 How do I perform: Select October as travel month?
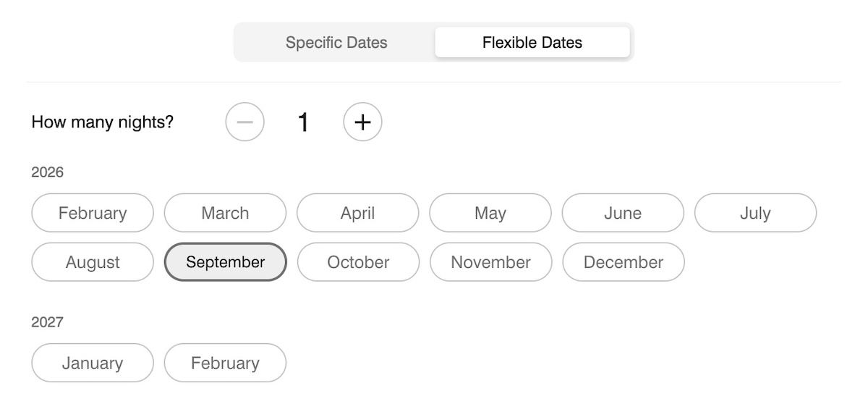358,262
